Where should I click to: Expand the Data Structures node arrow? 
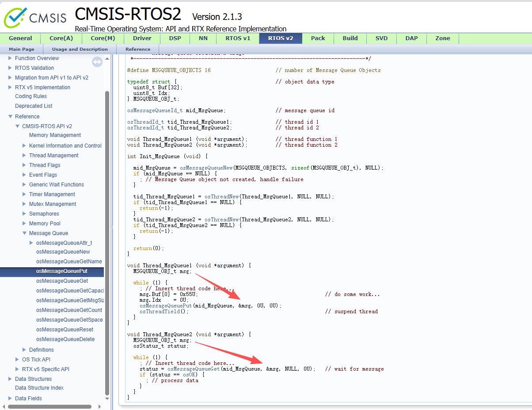[x=11, y=379]
